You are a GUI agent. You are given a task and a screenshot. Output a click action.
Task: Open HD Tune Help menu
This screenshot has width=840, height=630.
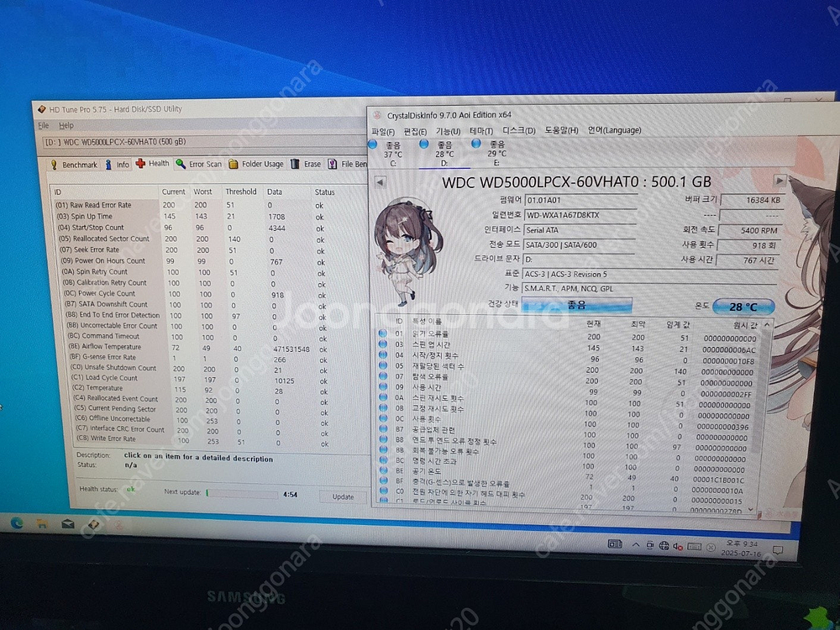[x=66, y=125]
